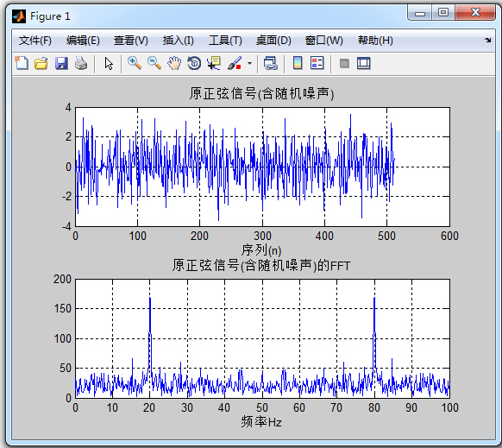Select the Pan hand tool
502x448 pixels.
(174, 63)
